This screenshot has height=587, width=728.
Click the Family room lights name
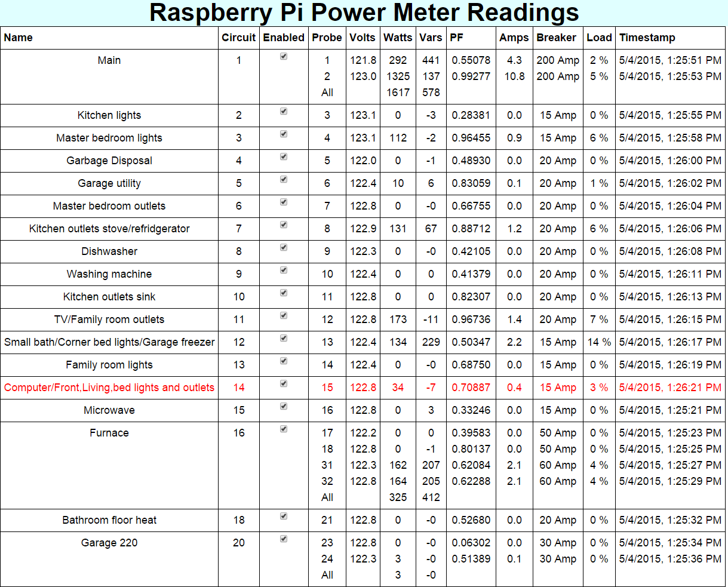[109, 365]
